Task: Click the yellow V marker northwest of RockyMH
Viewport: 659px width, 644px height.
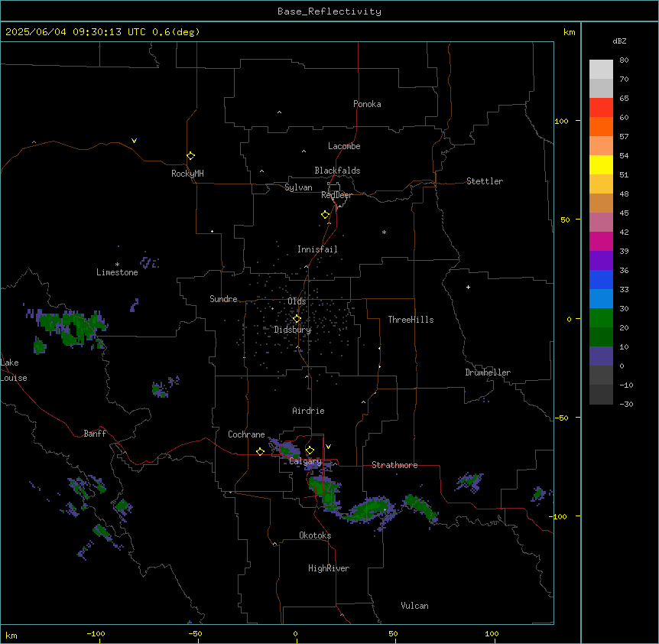Action: 134,141
